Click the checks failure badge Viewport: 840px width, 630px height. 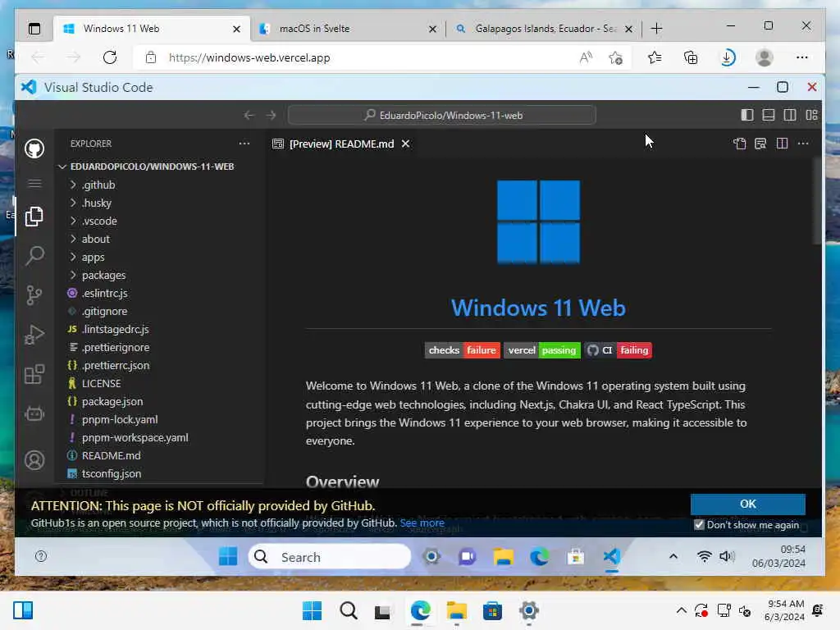pos(463,350)
